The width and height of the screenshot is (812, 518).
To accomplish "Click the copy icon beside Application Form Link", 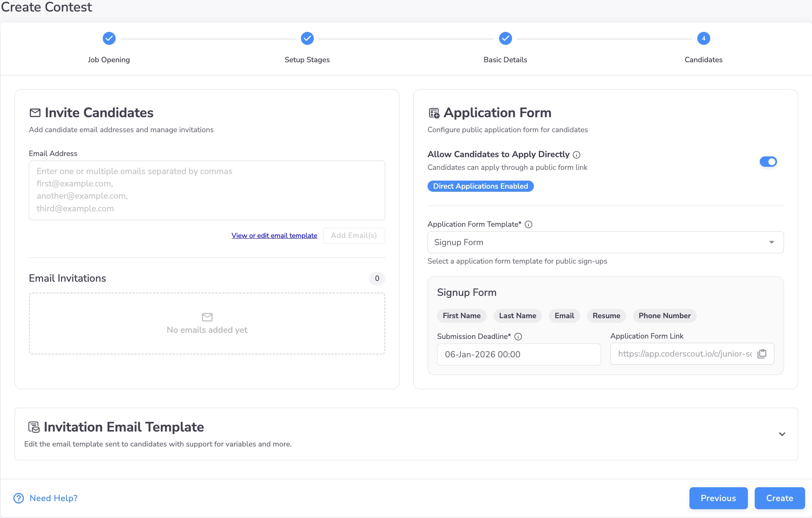I will click(x=763, y=354).
